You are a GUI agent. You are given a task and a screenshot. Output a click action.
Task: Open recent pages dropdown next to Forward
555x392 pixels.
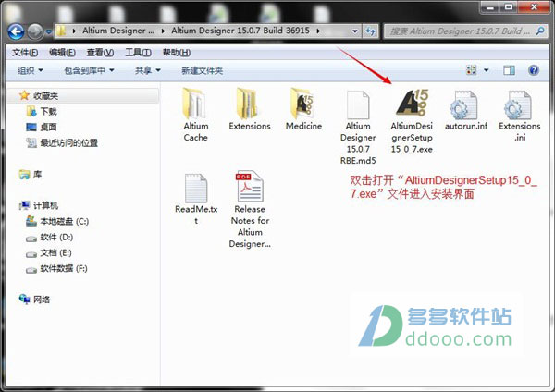pos(48,31)
